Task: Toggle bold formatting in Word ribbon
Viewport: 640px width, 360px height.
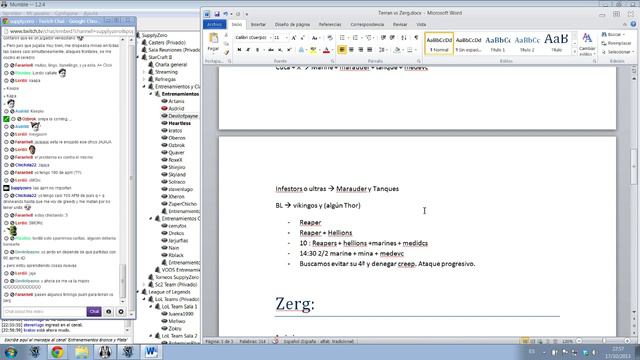Action: pos(239,50)
